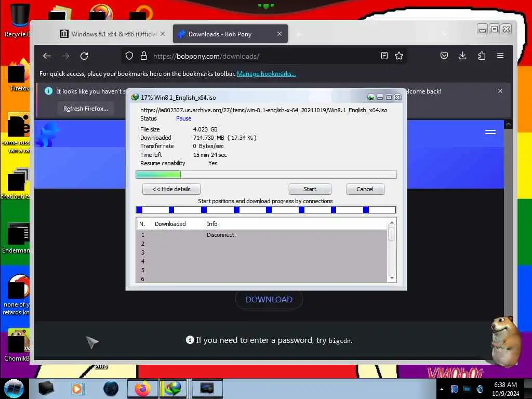Click the green download progress bar
The width and height of the screenshot is (532, 399).
tap(266, 175)
